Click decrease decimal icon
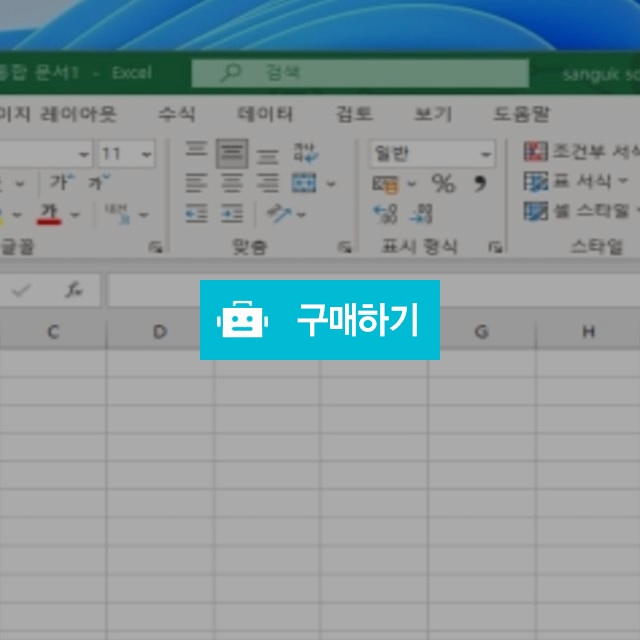 [x=421, y=214]
